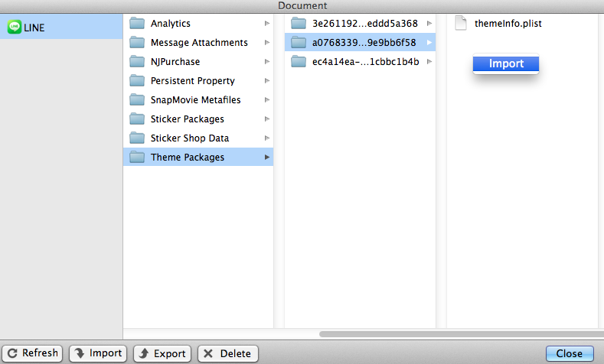Select the LINE label in sidebar
This screenshot has width=604, height=364.
pos(34,28)
